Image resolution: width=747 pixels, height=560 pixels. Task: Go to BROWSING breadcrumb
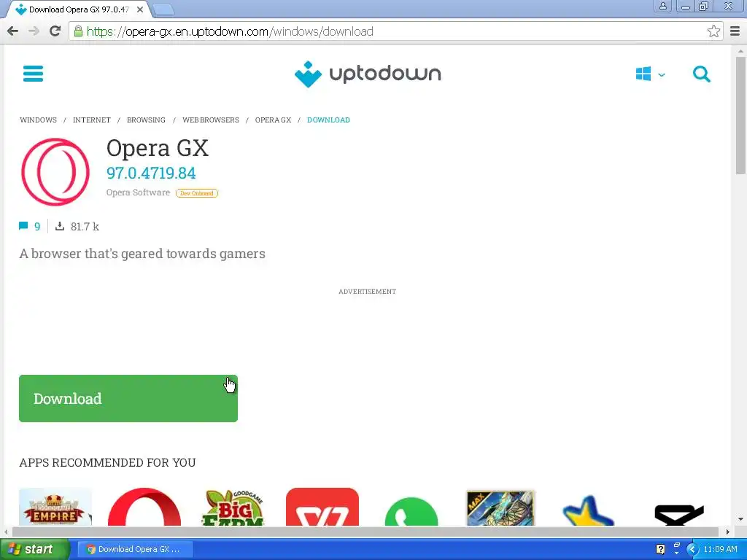pyautogui.click(x=146, y=120)
